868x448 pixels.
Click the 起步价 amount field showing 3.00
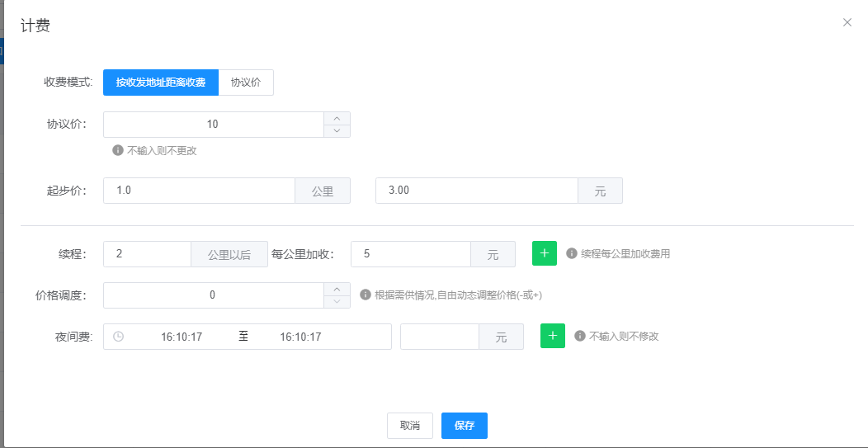pos(476,191)
